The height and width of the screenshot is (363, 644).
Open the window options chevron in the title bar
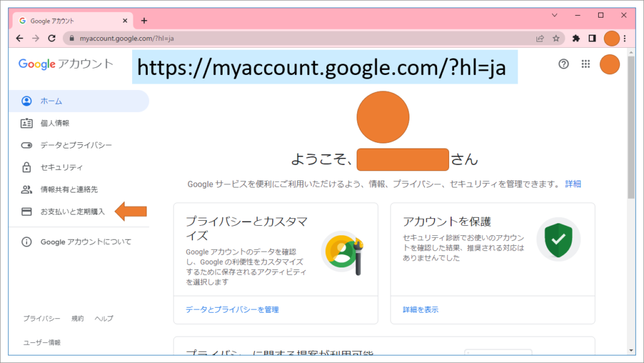[x=555, y=14]
